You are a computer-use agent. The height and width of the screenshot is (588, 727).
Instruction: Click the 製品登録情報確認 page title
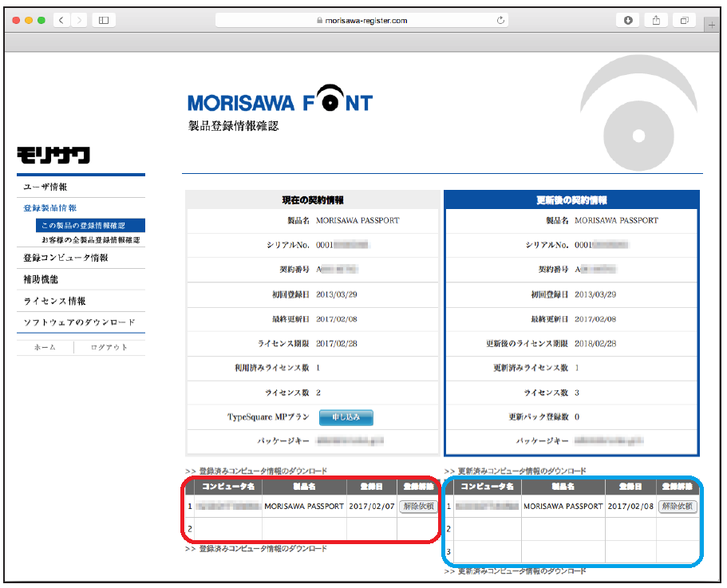pyautogui.click(x=233, y=125)
